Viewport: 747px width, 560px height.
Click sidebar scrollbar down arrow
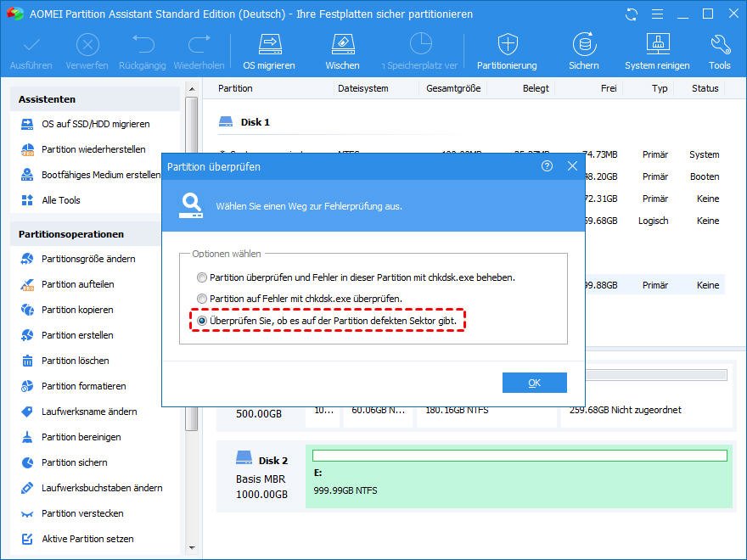pos(192,548)
